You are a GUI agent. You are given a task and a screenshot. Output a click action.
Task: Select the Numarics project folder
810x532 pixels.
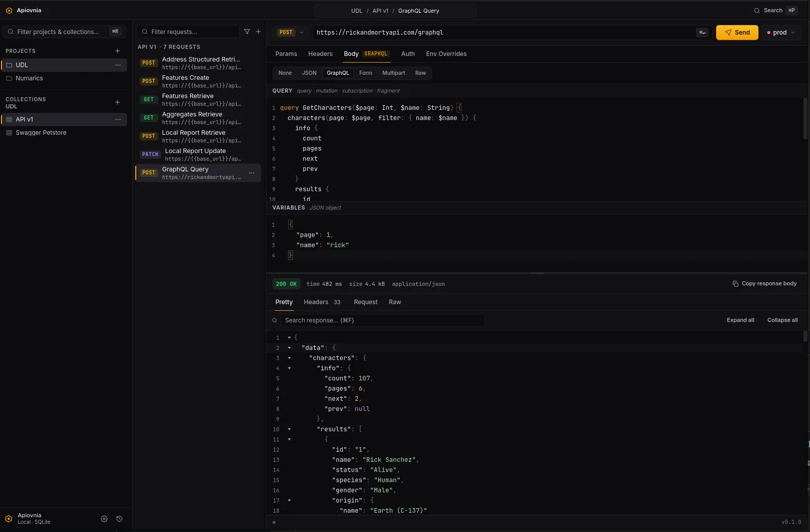[x=64, y=78]
